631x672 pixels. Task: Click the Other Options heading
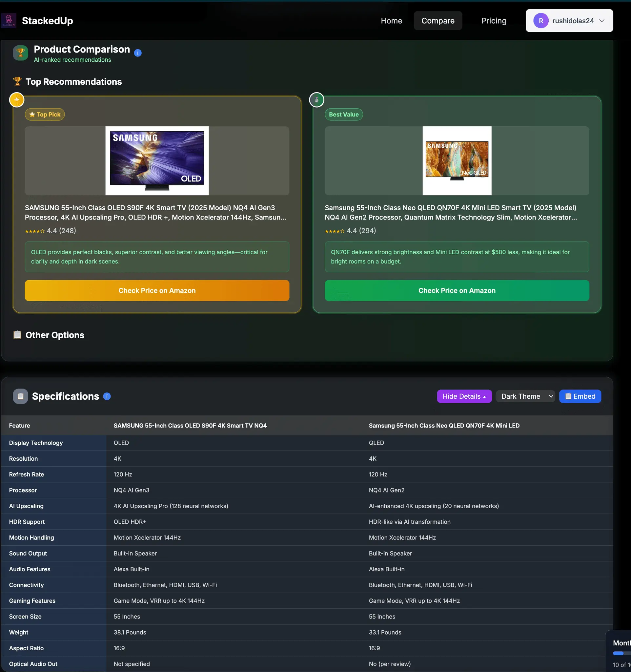tap(55, 335)
